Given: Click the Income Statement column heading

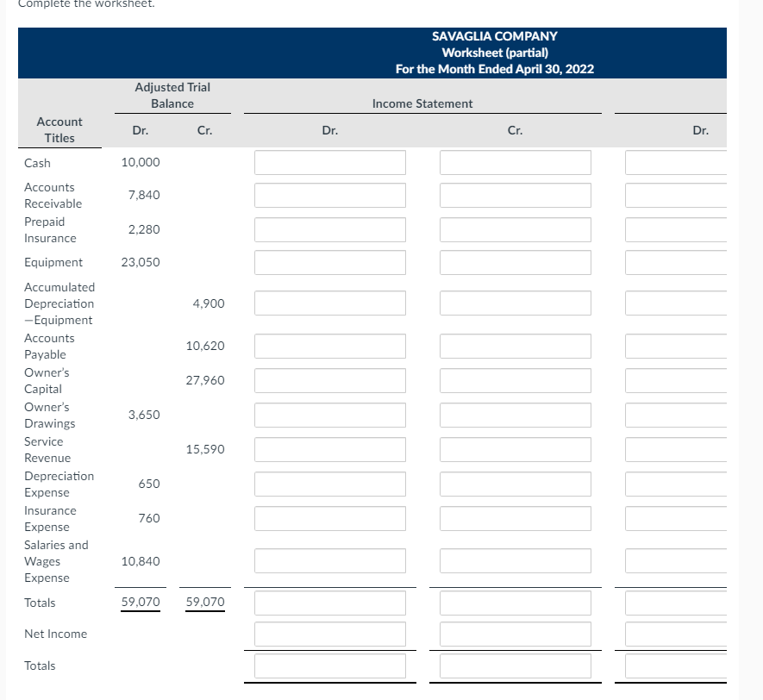Looking at the screenshot, I should point(422,103).
